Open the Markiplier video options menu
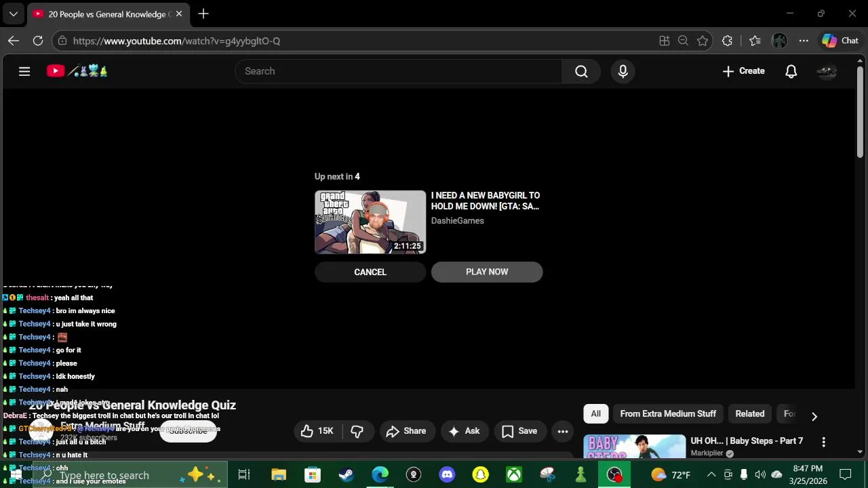This screenshot has width=868, height=488. coord(823,442)
